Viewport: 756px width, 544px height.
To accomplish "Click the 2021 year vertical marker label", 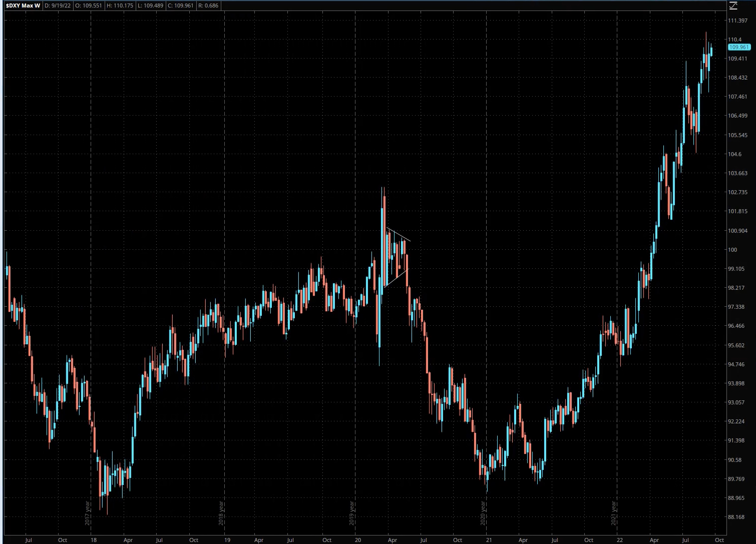I will coord(614,512).
